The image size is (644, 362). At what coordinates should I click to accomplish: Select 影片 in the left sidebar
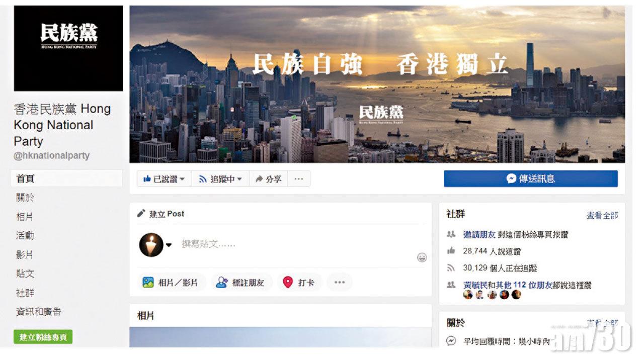pos(25,255)
